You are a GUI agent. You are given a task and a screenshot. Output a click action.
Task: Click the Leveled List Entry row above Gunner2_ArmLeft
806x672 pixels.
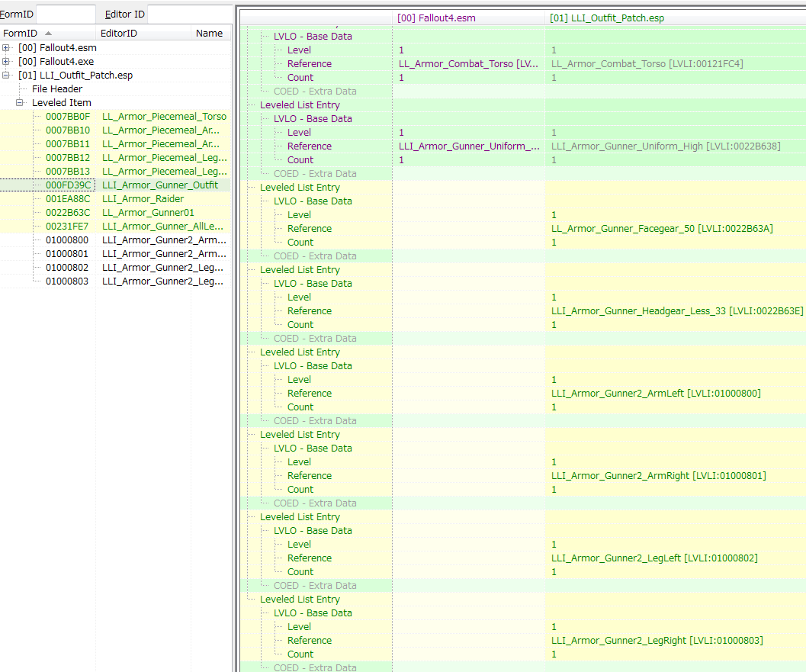coord(300,352)
